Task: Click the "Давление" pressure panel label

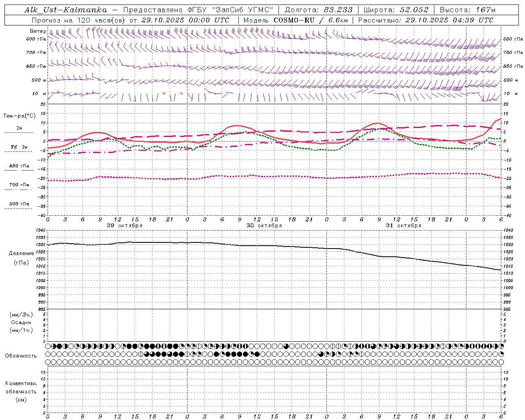Action: tap(21, 253)
